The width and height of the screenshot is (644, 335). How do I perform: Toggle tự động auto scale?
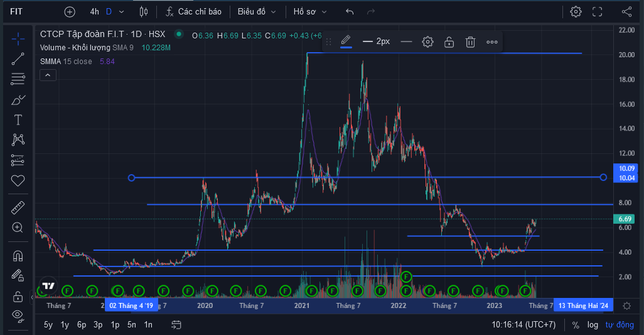point(620,325)
